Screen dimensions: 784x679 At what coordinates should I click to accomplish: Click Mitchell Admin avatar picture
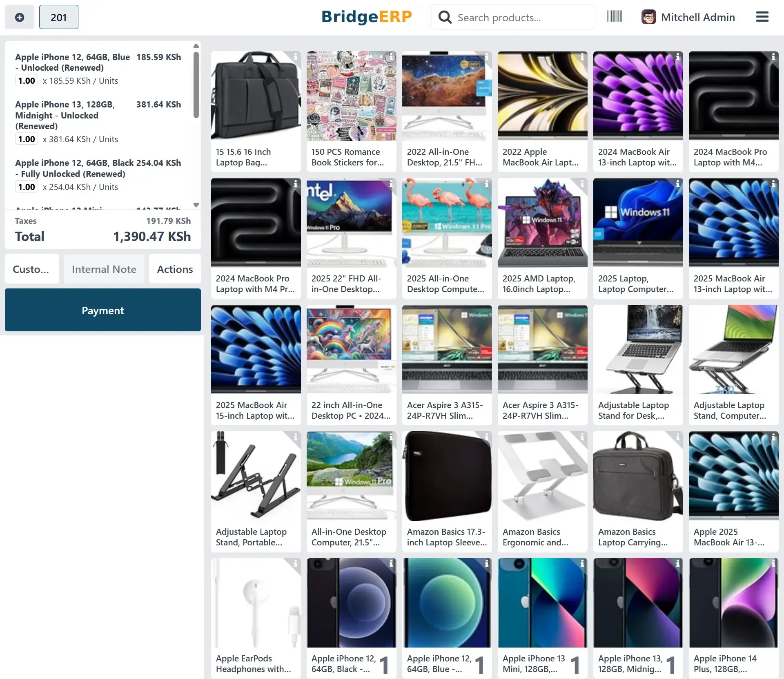(648, 17)
